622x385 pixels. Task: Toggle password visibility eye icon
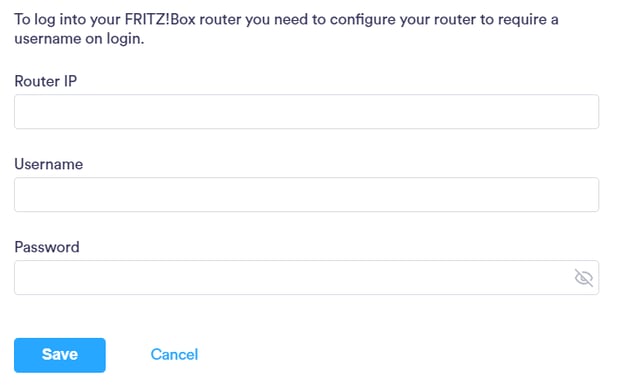tap(584, 278)
